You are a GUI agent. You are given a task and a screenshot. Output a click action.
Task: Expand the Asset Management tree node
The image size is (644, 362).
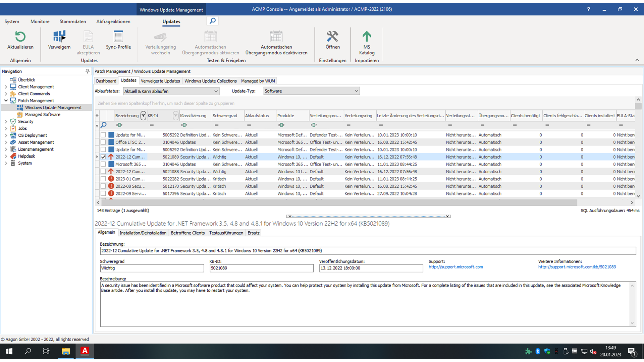[6, 142]
